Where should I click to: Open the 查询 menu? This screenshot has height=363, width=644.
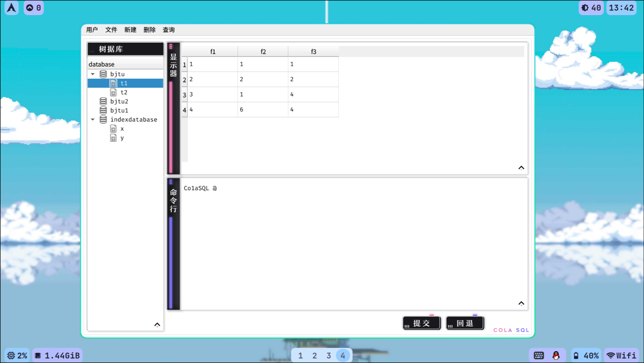169,30
